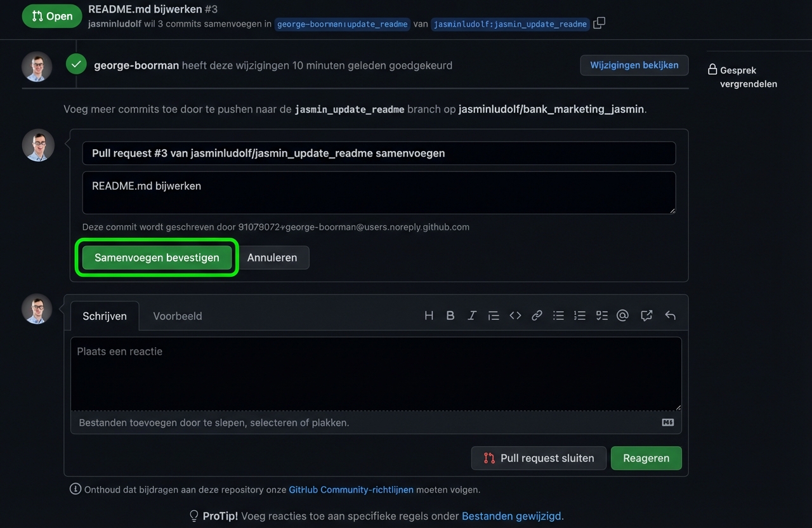812x528 pixels.
Task: Apply bold formatting in the comment toolbar
Action: [x=450, y=315]
